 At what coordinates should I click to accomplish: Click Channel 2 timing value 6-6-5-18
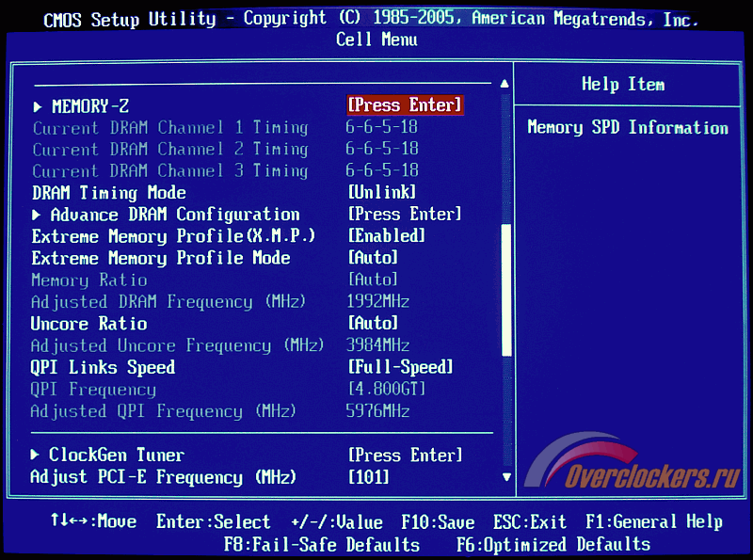[382, 149]
